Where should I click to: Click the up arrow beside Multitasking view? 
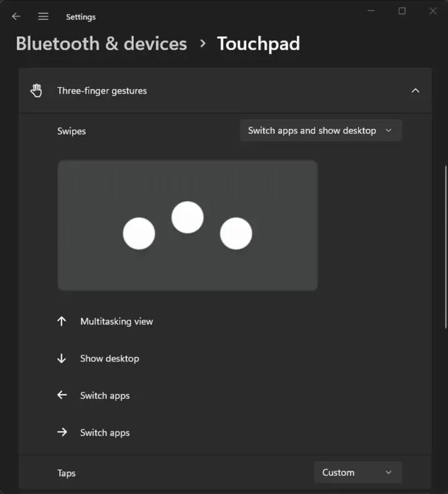coord(62,322)
